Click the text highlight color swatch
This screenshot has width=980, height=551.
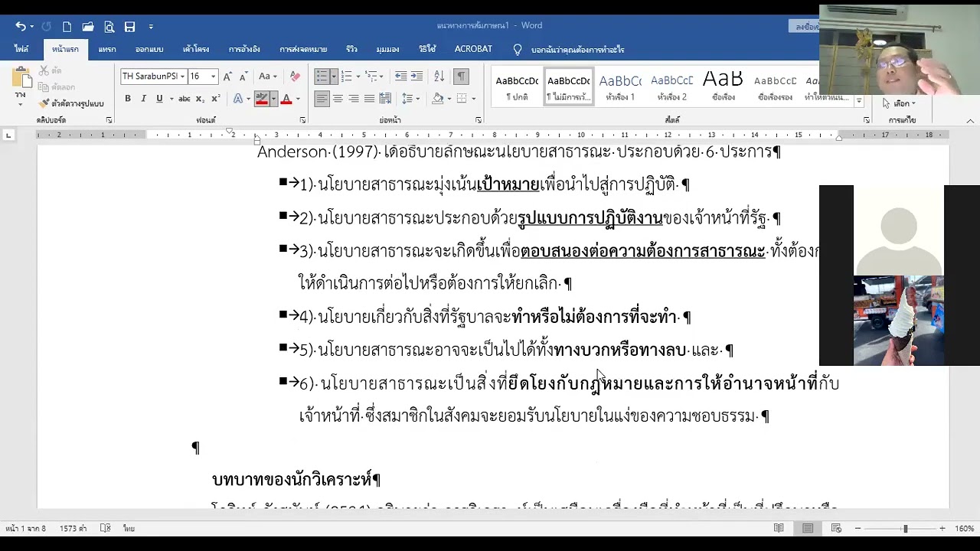262,99
